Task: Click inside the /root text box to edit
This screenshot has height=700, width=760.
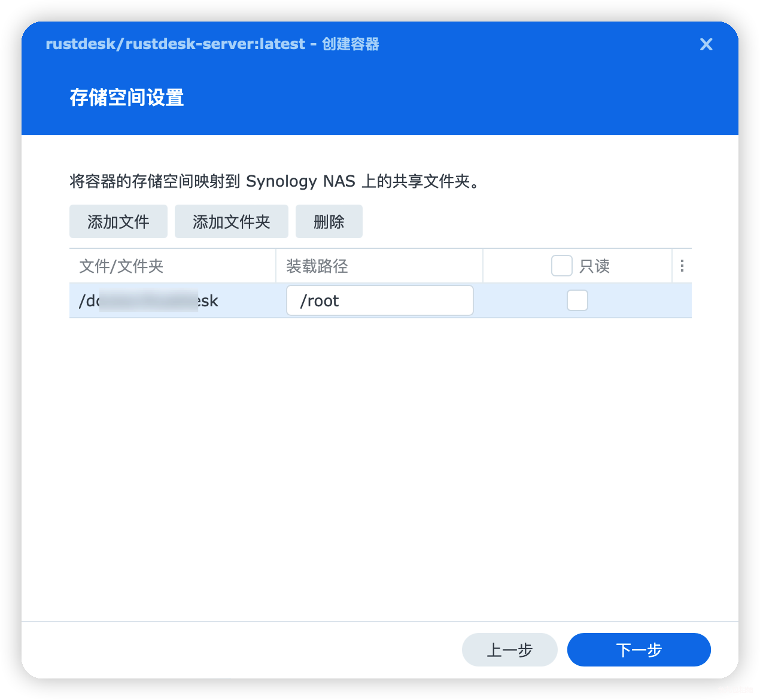Action: (379, 300)
